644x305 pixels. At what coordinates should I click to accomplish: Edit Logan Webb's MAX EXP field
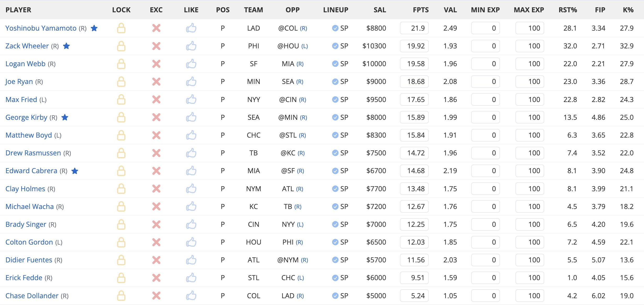(x=530, y=64)
